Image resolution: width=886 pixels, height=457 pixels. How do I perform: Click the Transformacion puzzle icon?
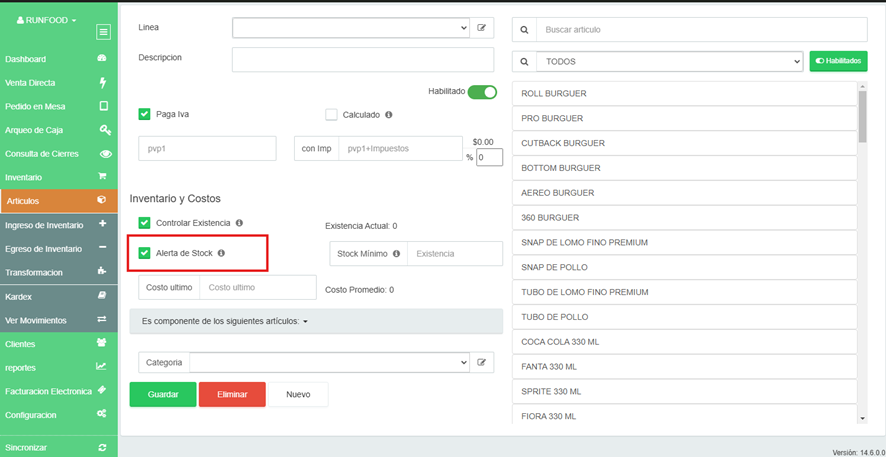click(x=102, y=272)
